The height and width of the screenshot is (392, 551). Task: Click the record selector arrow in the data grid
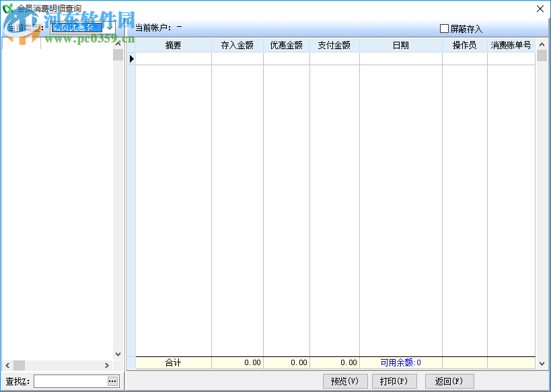pyautogui.click(x=132, y=58)
